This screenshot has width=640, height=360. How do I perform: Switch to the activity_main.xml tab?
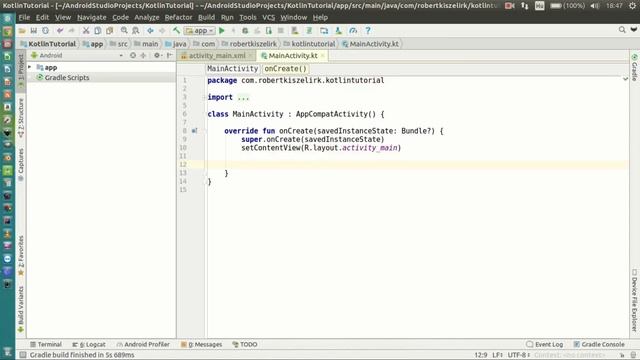coord(217,56)
